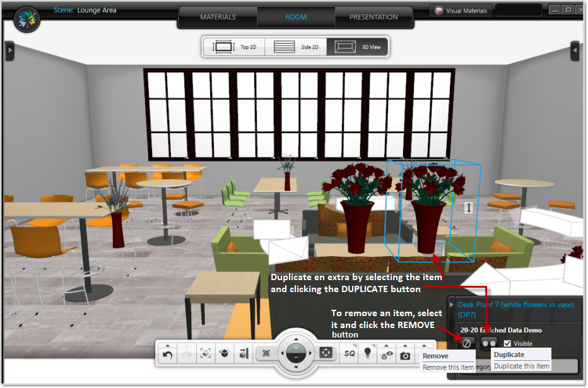Zoom out with the minus button
Viewport: 588px width, 388px height.
[297, 358]
